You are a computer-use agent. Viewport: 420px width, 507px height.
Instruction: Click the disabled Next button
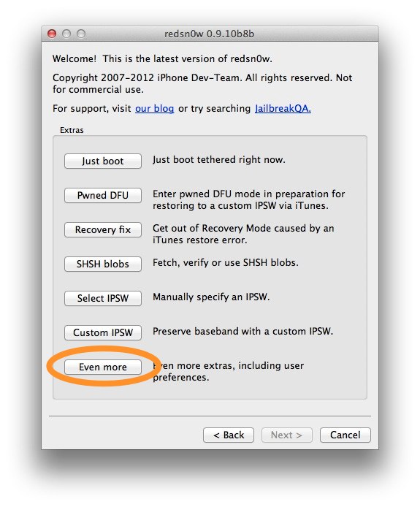287,435
